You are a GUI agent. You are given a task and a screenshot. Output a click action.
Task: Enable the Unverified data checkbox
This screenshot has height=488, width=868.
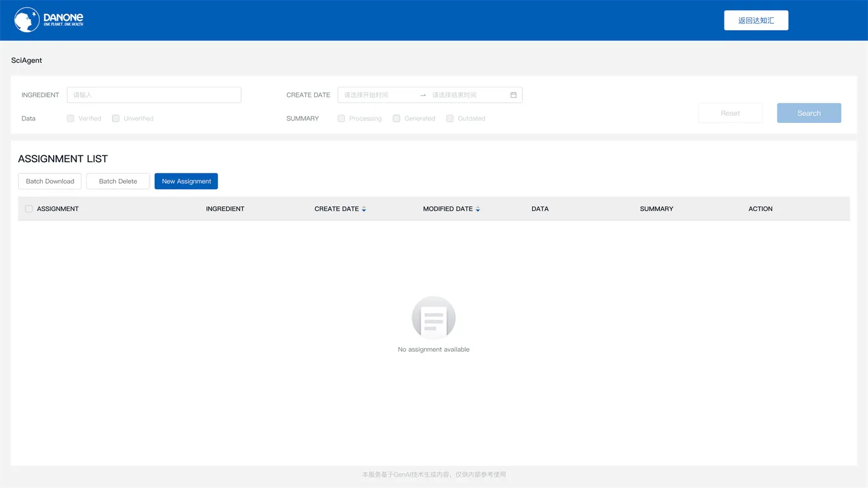[116, 118]
